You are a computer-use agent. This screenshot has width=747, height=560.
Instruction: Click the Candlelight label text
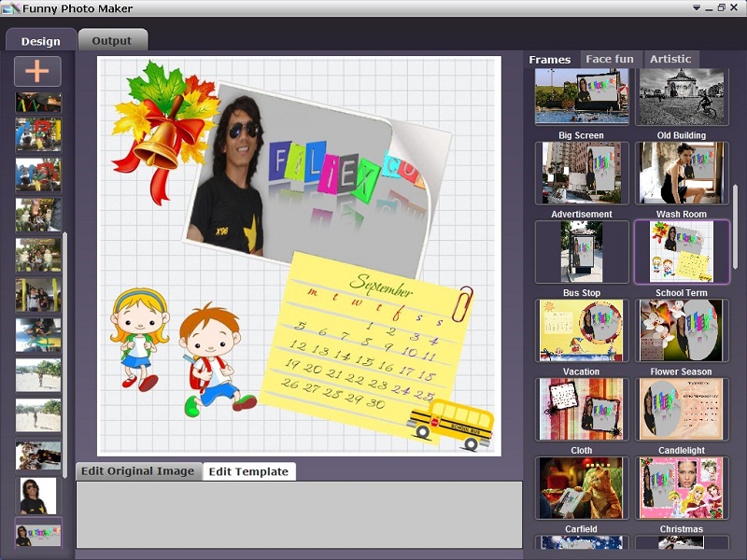[x=682, y=451]
